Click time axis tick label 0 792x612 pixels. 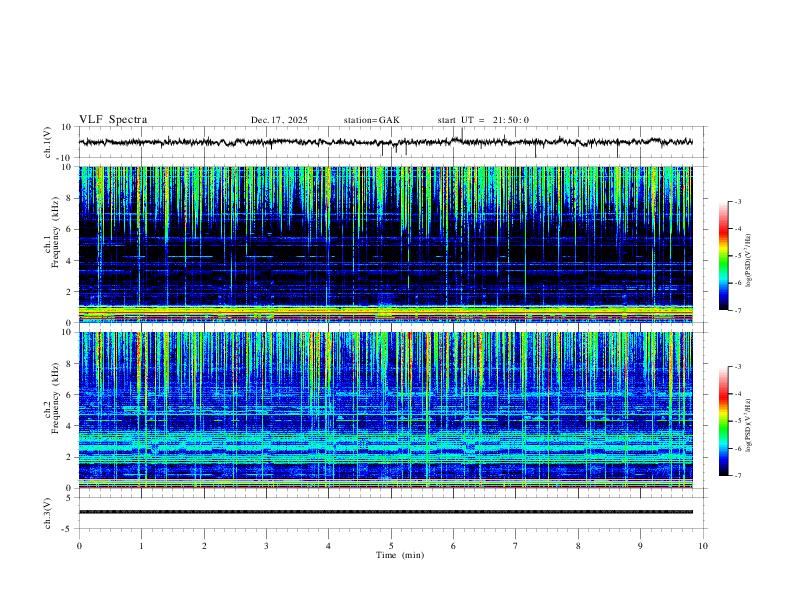point(79,546)
